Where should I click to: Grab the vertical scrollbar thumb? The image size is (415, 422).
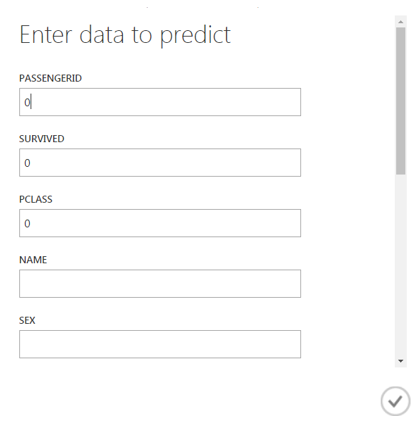[x=401, y=101]
